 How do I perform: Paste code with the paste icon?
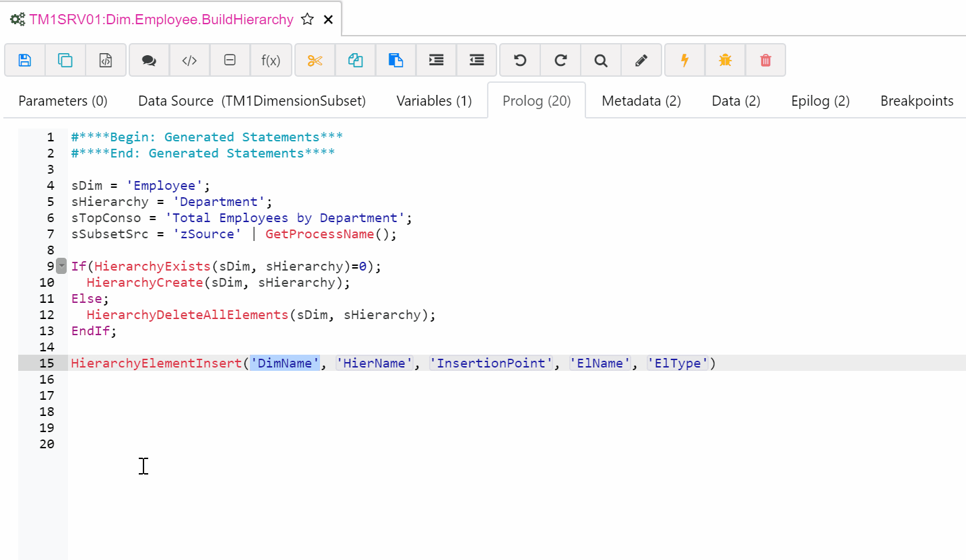point(395,60)
